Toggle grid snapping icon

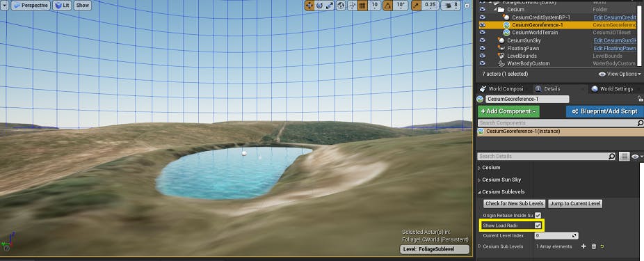(362, 6)
